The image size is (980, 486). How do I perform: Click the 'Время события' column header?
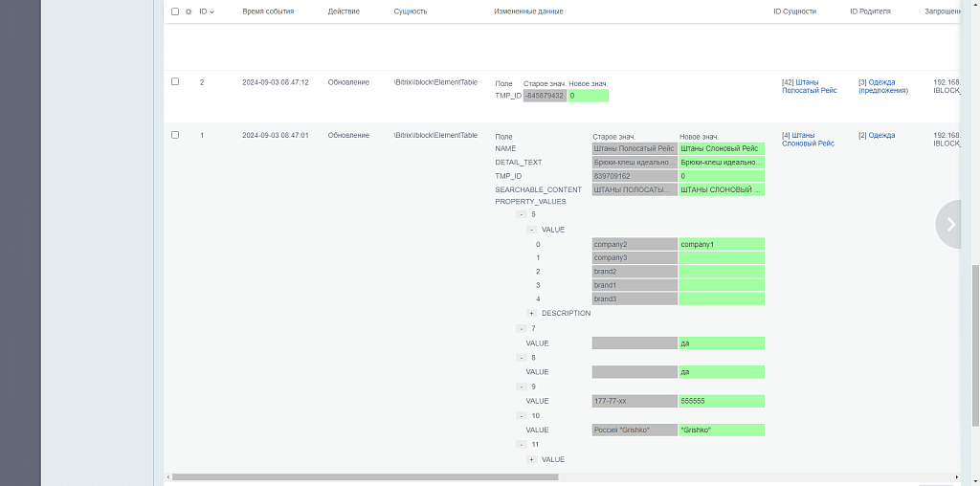click(268, 11)
